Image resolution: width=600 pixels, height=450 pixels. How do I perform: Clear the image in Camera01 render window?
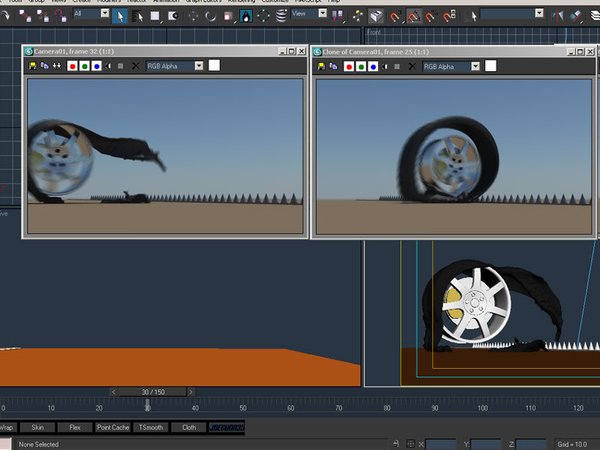(x=134, y=66)
